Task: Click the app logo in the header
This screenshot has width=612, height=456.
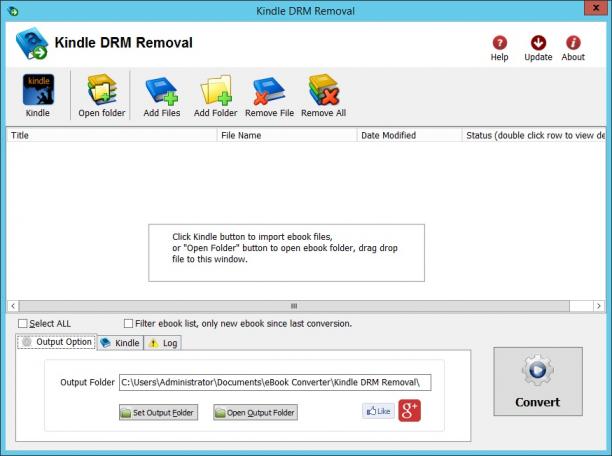Action: [32, 43]
